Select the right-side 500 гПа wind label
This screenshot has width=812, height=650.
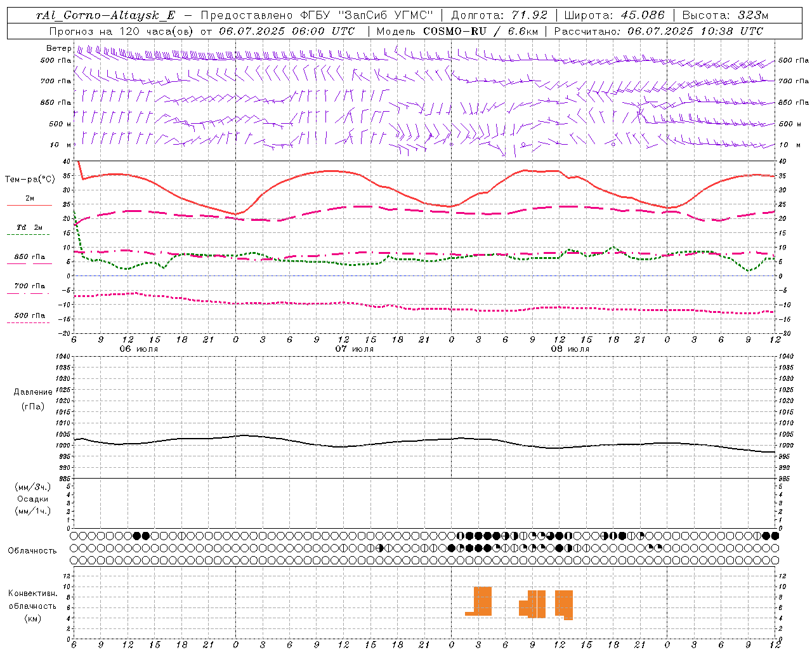point(794,60)
